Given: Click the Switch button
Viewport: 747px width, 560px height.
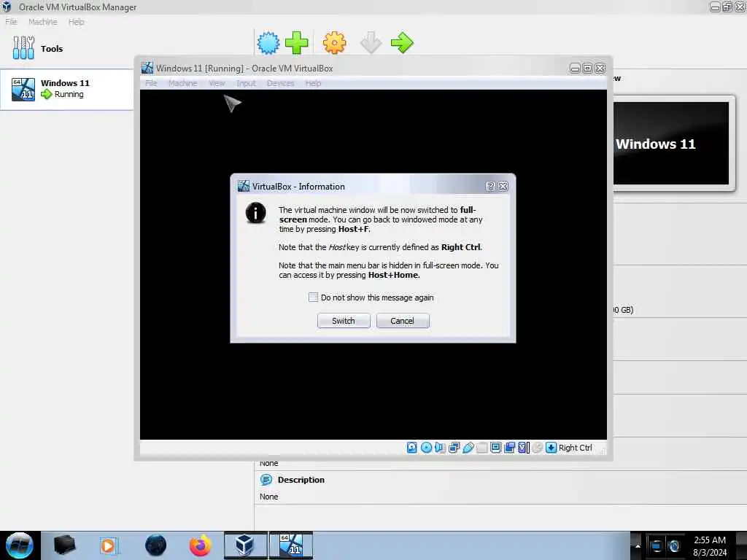Looking at the screenshot, I should point(344,321).
